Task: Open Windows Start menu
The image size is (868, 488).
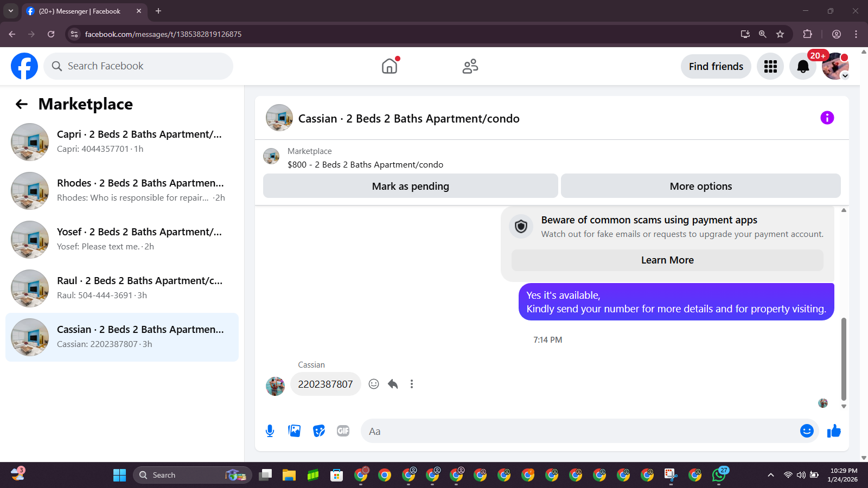Action: pos(120,475)
